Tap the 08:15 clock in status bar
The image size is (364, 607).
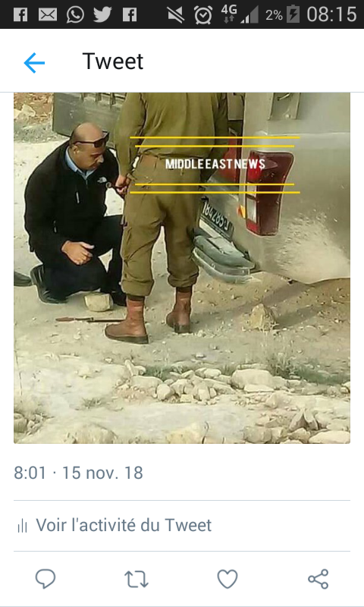pyautogui.click(x=331, y=14)
